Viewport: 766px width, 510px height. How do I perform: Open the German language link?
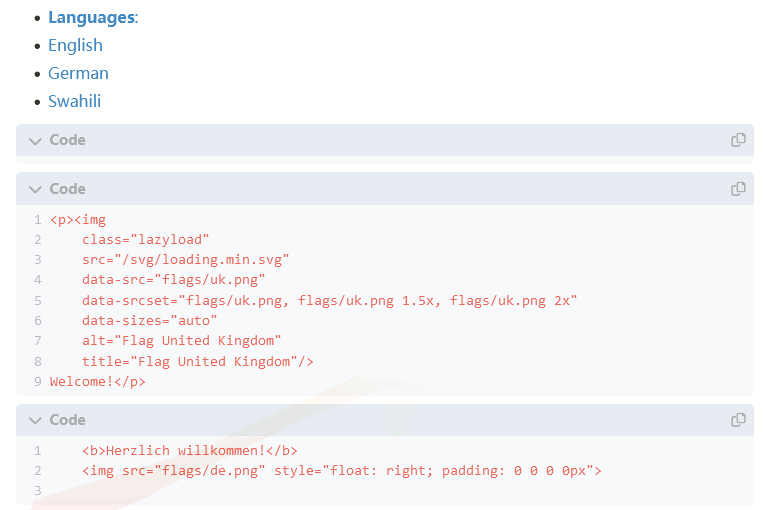[78, 73]
